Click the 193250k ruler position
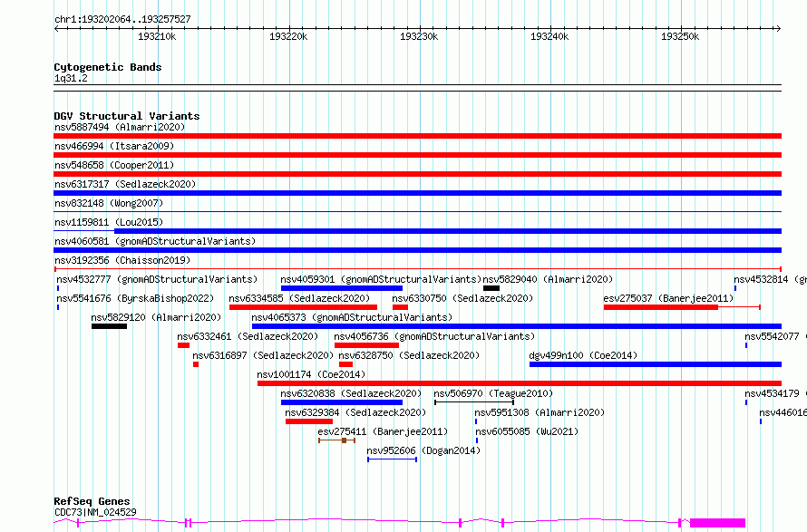Screen dimensions: 807x532 click(x=680, y=36)
